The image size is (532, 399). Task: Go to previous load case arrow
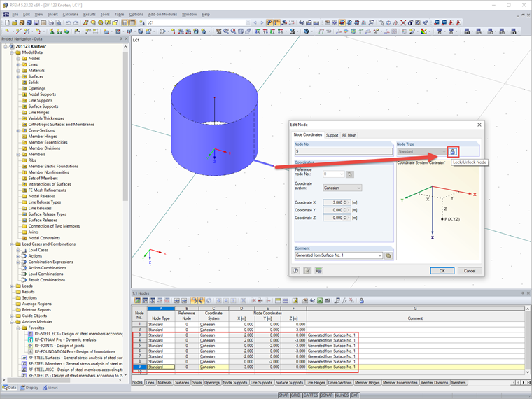[x=255, y=22]
